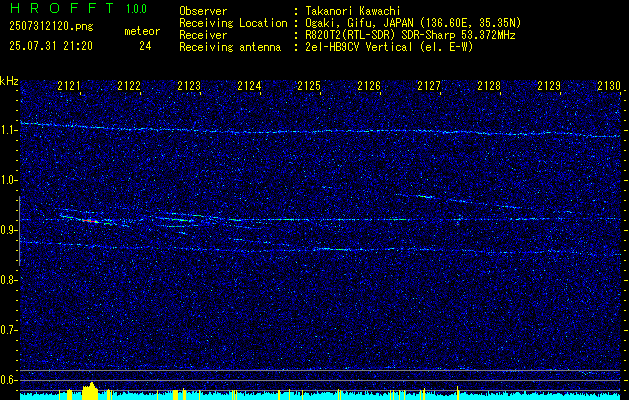Click the meteor count value 24

[145, 46]
